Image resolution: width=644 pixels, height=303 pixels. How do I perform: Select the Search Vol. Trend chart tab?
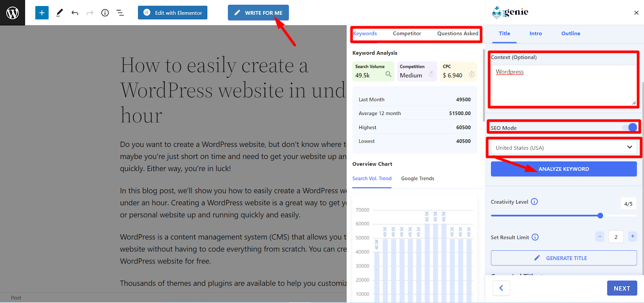372,178
